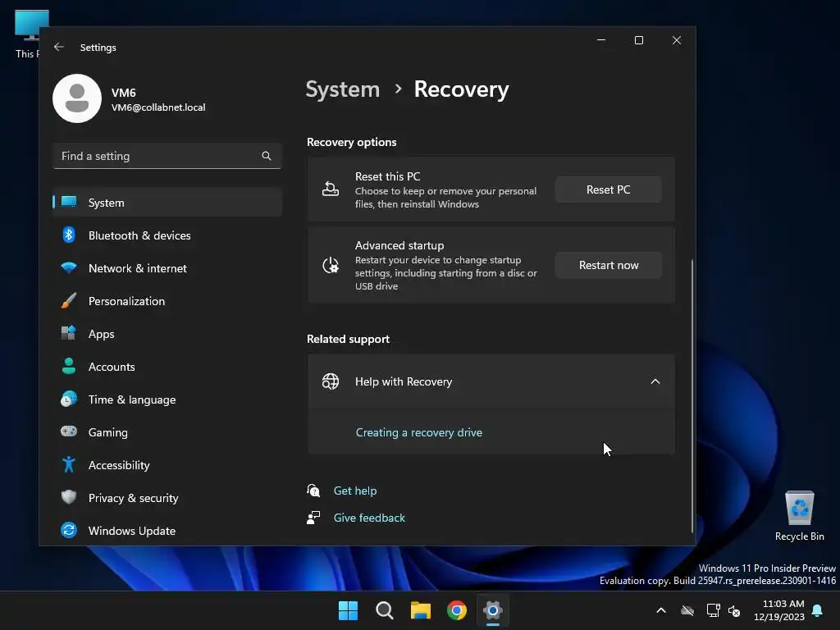This screenshot has width=840, height=630.
Task: Open Creating a recovery drive link
Action: [419, 432]
